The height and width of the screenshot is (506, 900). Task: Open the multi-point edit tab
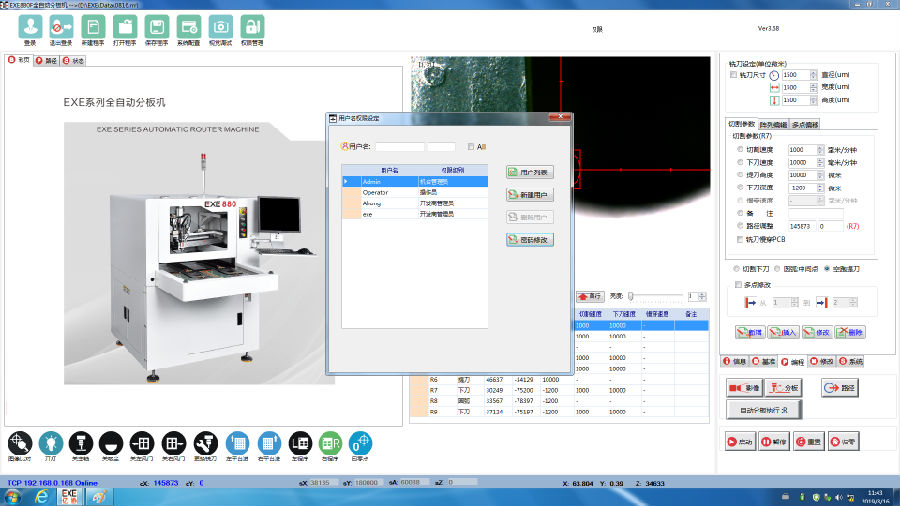tap(804, 124)
